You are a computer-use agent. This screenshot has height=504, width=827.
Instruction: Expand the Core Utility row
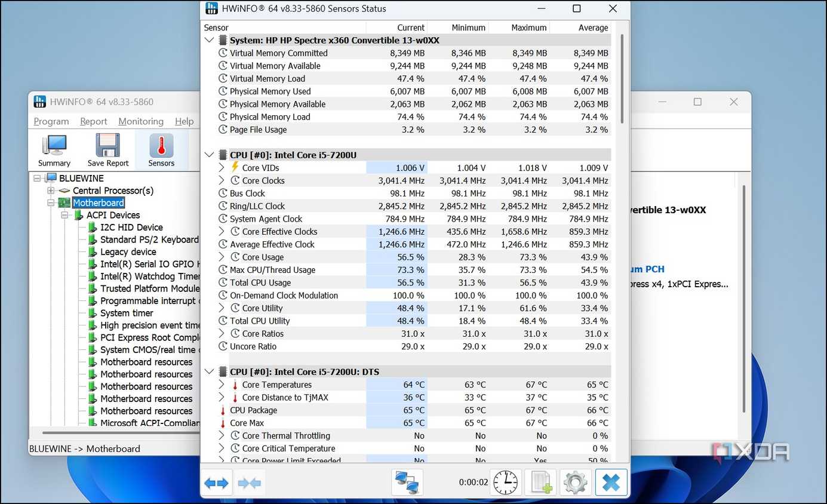coord(222,308)
